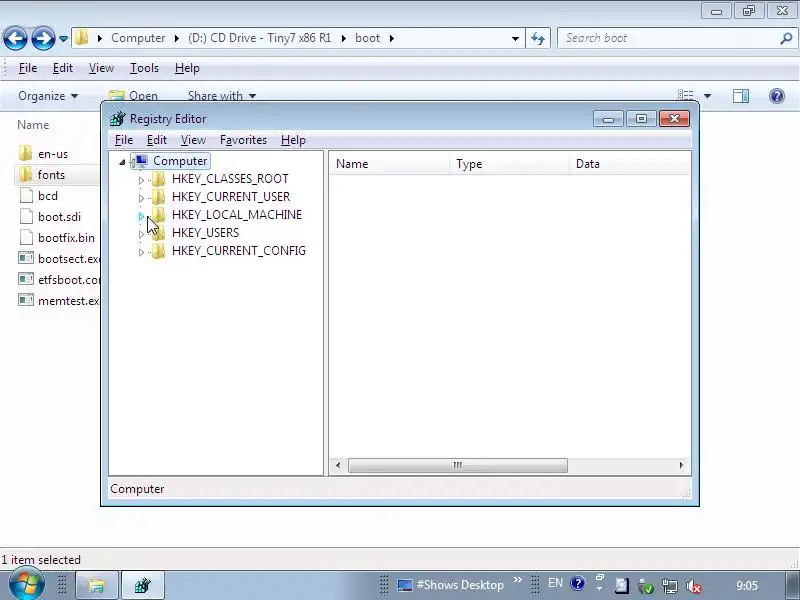Image resolution: width=800 pixels, height=600 pixels.
Task: Click the muted volume tray icon
Action: pyautogui.click(x=694, y=586)
